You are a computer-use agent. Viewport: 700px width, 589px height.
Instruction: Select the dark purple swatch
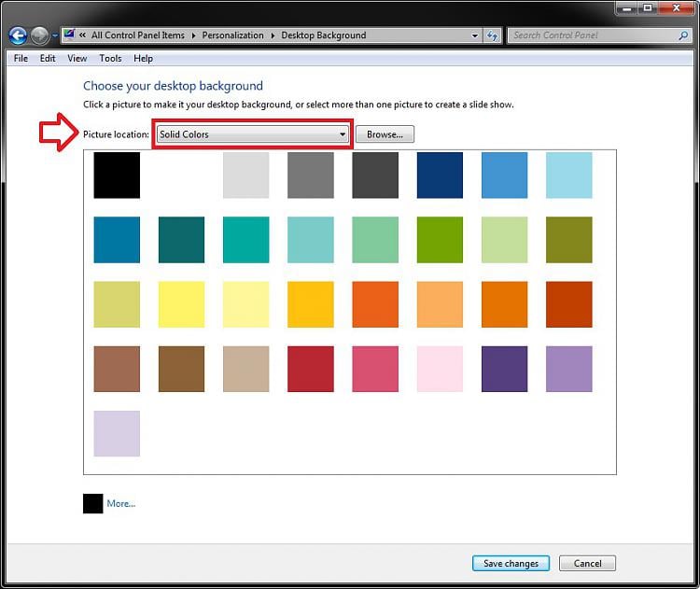(504, 369)
